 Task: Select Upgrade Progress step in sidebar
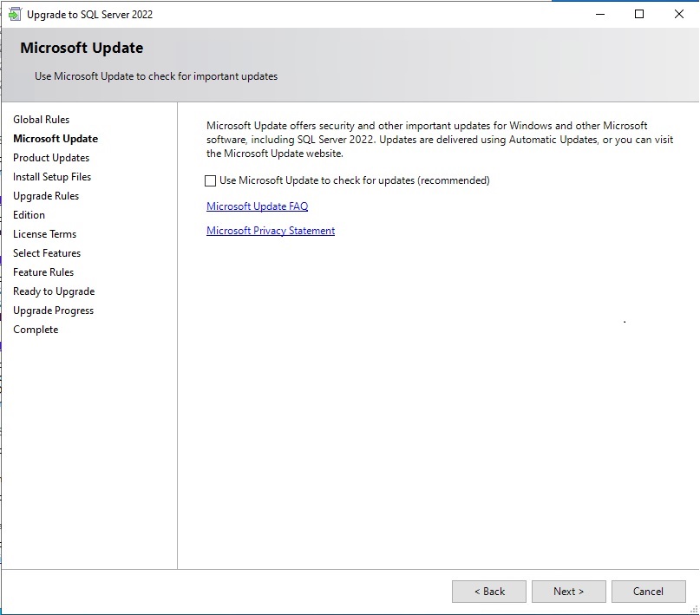[x=54, y=311]
